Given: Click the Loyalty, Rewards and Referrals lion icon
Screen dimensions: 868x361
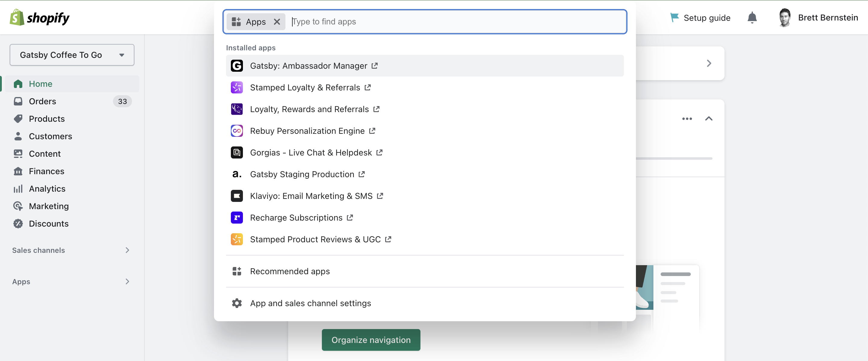Looking at the screenshot, I should point(237,109).
